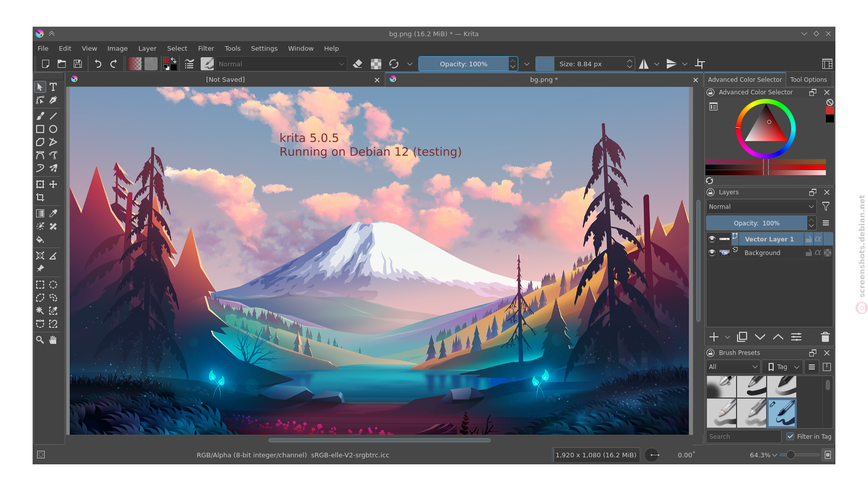Hide the Background layer
Screen dimensions: 868x503
coord(712,253)
